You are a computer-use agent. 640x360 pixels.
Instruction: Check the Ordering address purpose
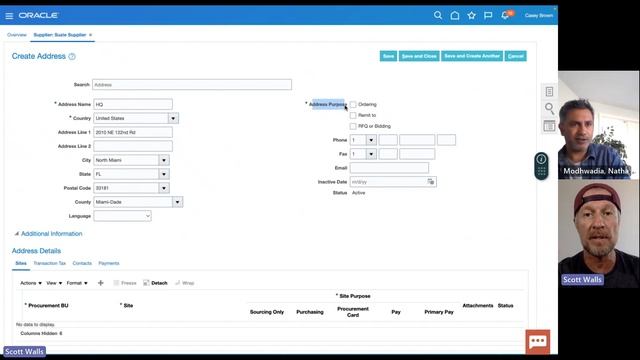[353, 104]
